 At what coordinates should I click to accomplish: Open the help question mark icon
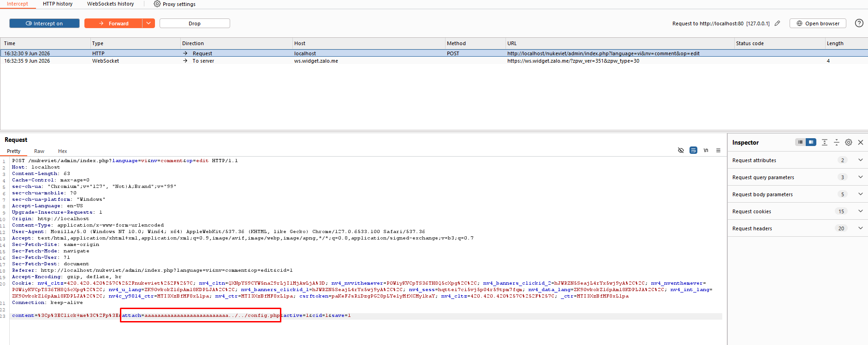pos(859,23)
